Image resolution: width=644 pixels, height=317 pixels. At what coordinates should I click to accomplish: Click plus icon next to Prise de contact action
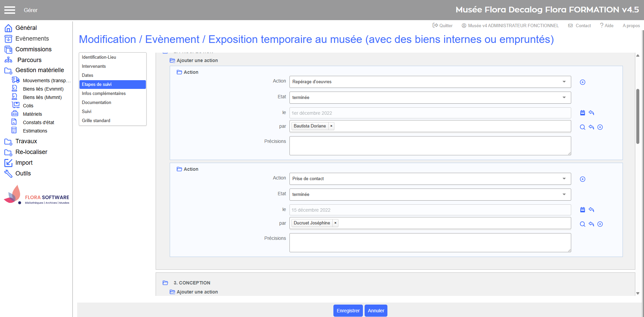[x=583, y=179]
